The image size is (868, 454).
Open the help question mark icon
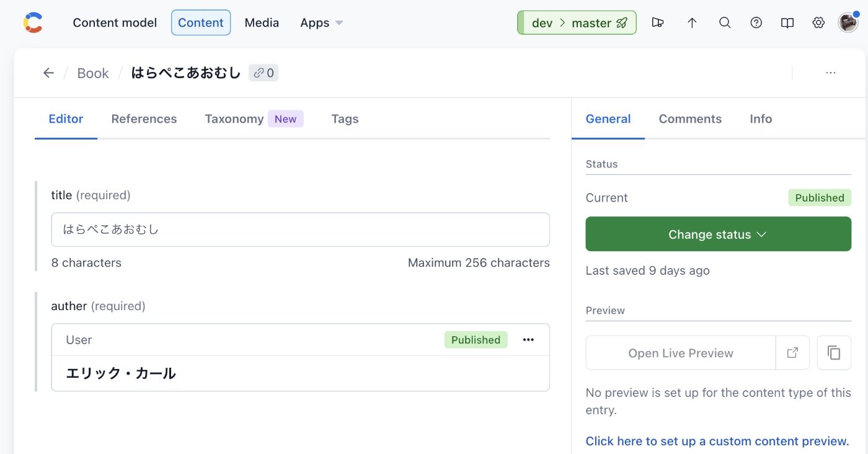(x=756, y=23)
